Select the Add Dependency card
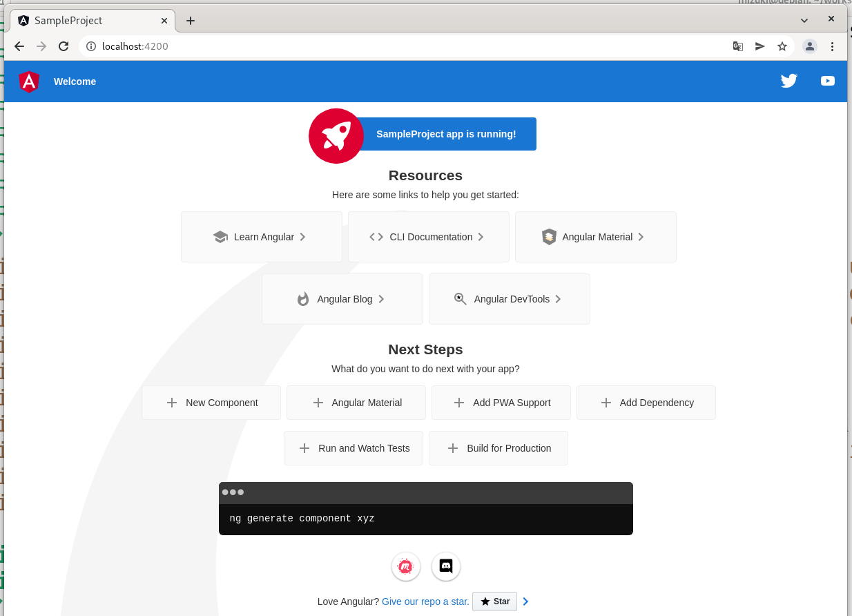 pos(646,403)
